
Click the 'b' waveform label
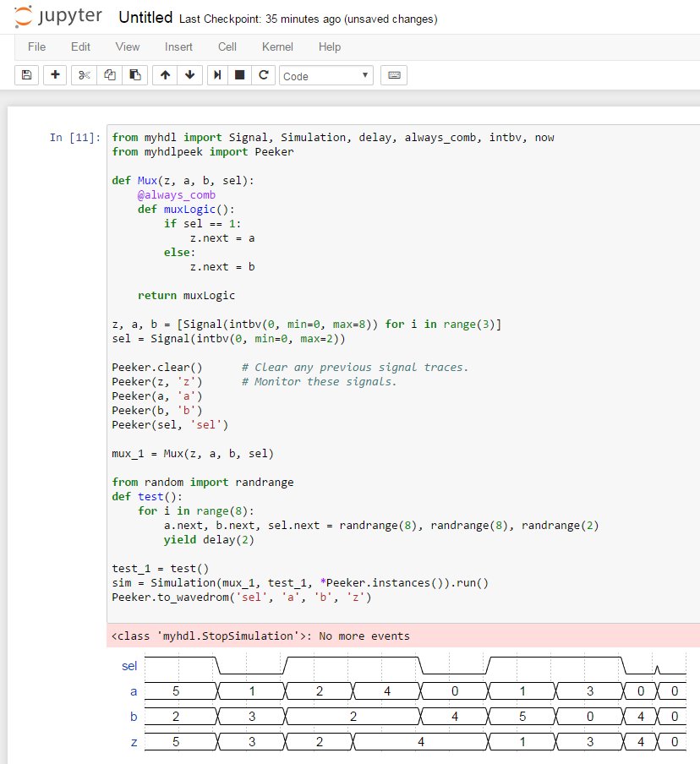134,717
